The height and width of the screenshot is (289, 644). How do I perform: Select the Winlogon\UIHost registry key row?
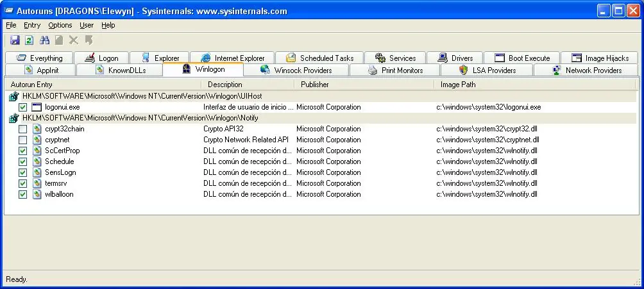pyautogui.click(x=320, y=97)
